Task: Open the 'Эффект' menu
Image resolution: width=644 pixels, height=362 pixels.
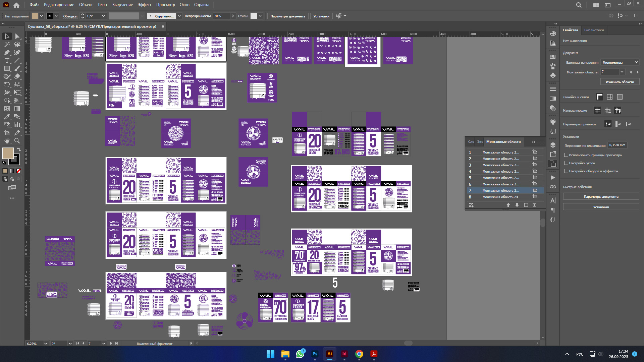Action: coord(144,5)
